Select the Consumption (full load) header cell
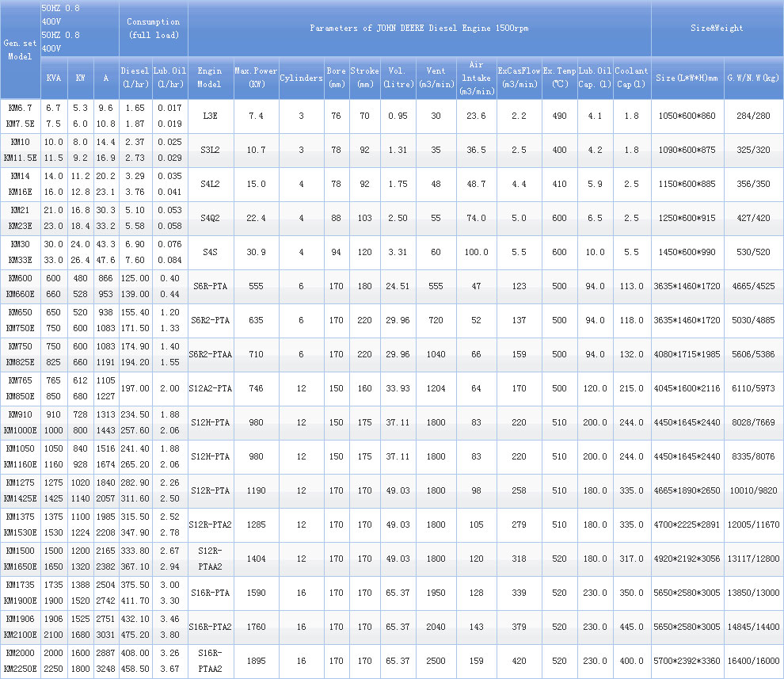Viewport: 784px width, 679px height. 154,28
